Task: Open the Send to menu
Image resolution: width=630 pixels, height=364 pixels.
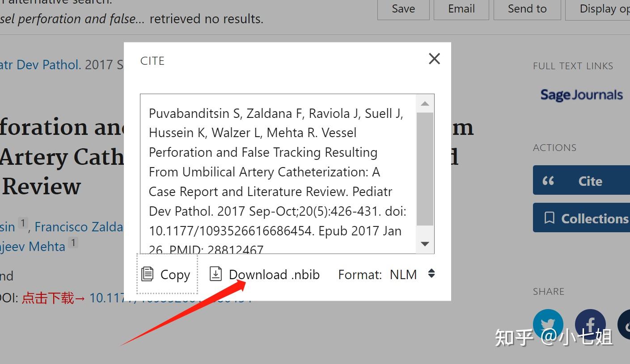Action: 526,8
